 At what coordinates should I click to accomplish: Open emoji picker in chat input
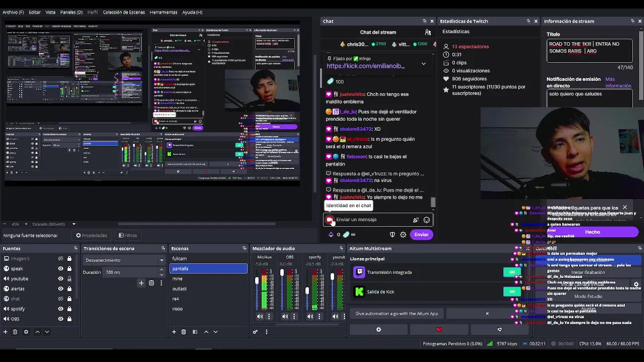pyautogui.click(x=427, y=220)
